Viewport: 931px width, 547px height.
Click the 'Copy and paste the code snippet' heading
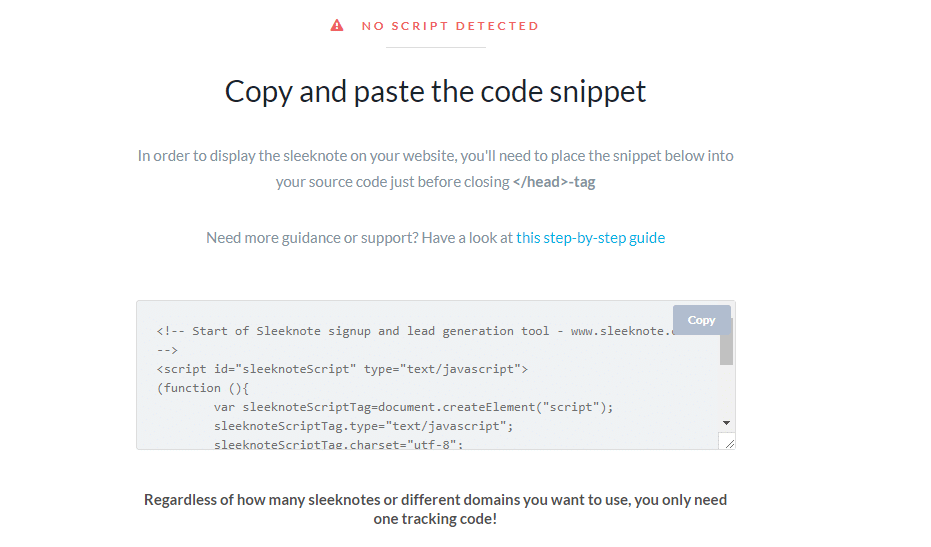tap(435, 91)
